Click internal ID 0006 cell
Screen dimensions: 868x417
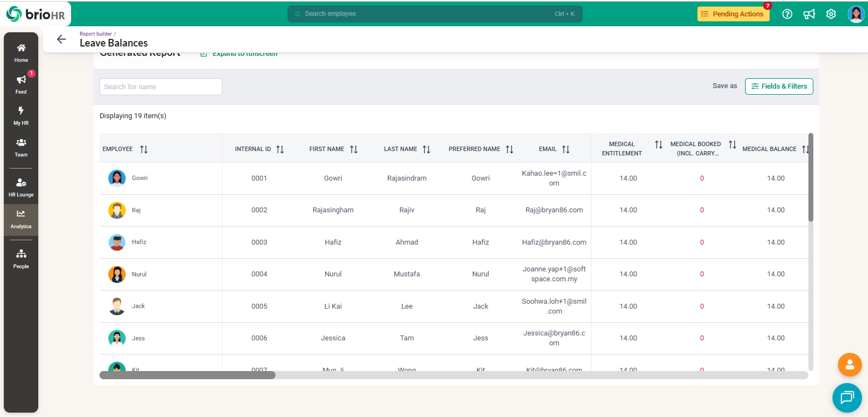click(x=259, y=338)
